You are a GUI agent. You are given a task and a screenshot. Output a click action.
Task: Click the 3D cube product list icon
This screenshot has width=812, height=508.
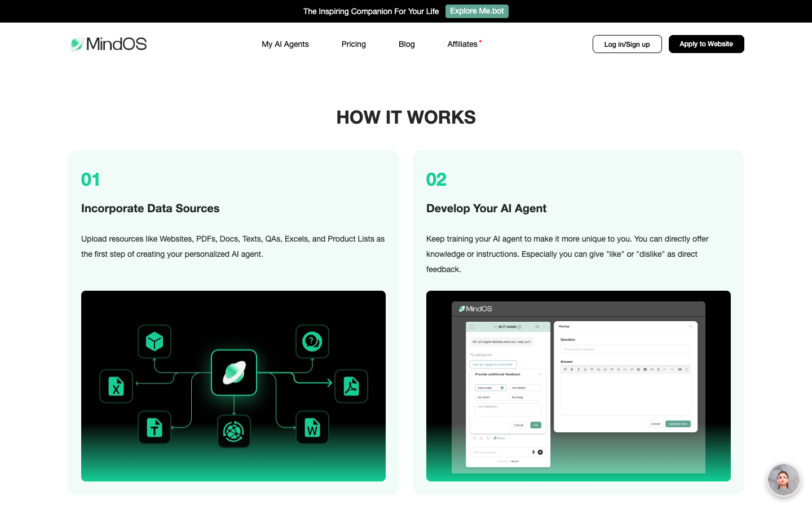tap(155, 341)
